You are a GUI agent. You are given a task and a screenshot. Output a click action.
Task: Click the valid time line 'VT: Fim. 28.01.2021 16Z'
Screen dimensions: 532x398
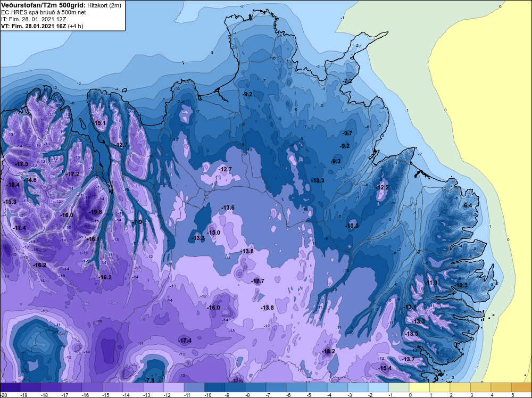(x=34, y=26)
